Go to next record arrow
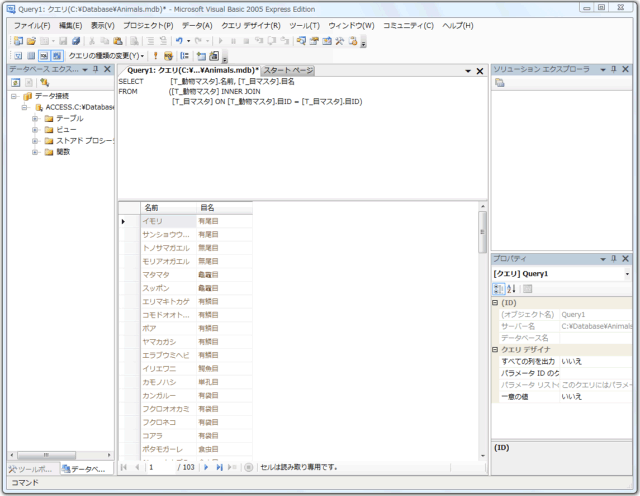The width and height of the screenshot is (640, 496). (x=206, y=467)
